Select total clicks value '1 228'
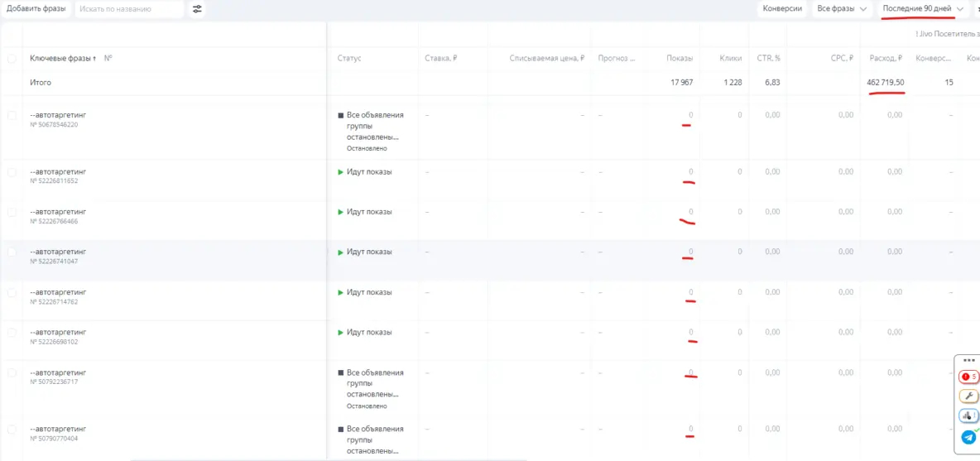 coord(733,83)
